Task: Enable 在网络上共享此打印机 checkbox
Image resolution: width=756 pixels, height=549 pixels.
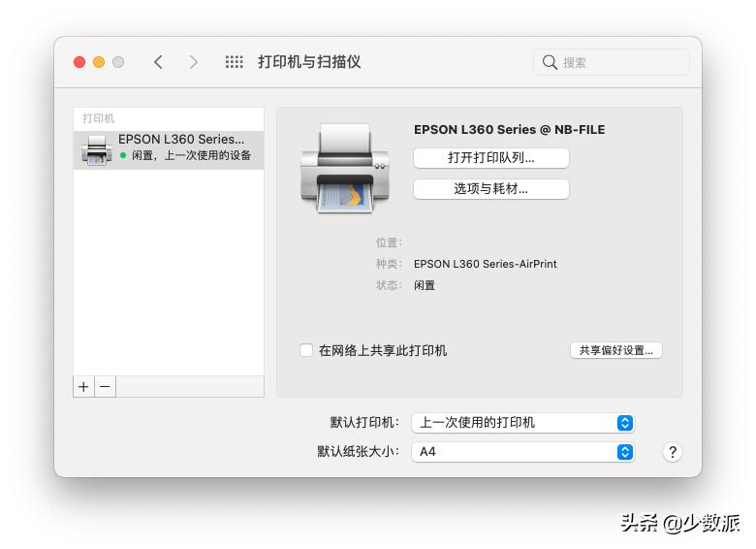Action: [x=306, y=350]
